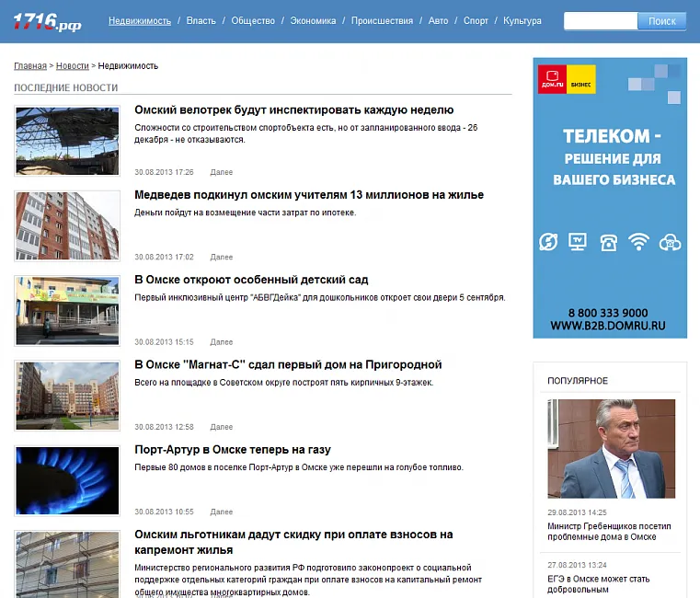The width and height of the screenshot is (700, 598).
Task: Click the ПОПУЛЯРНОЕ sidebar heading
Action: (x=578, y=381)
